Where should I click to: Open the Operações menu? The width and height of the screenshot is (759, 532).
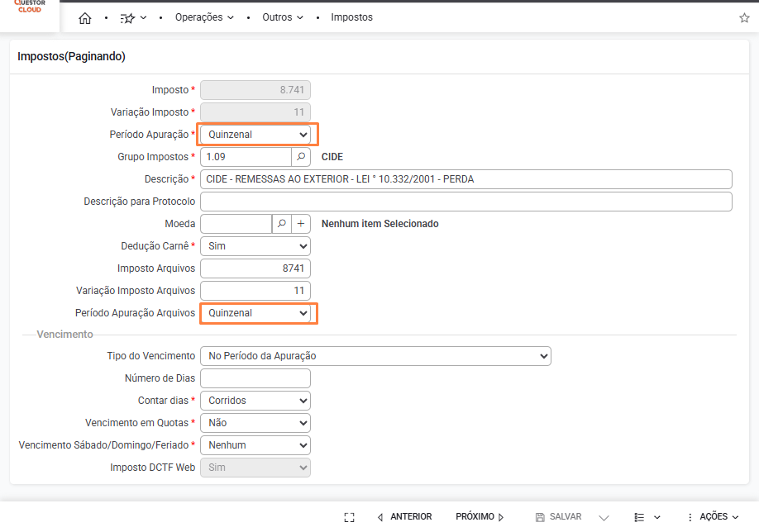tap(204, 17)
